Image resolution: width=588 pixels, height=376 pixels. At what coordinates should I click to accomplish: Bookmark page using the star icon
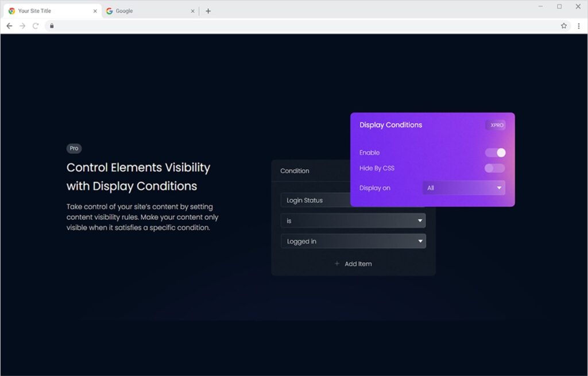point(564,26)
